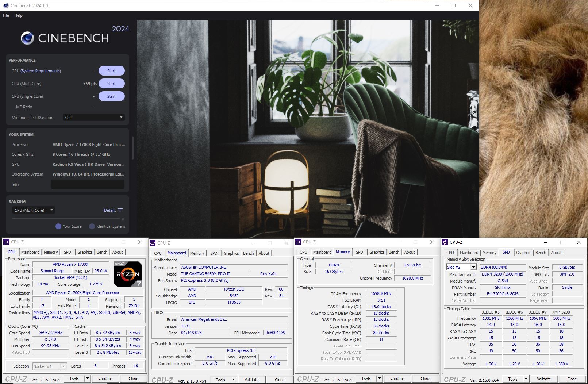The width and height of the screenshot is (588, 384).
Task: Click BIOS version 4631 field
Action: [x=234, y=326]
